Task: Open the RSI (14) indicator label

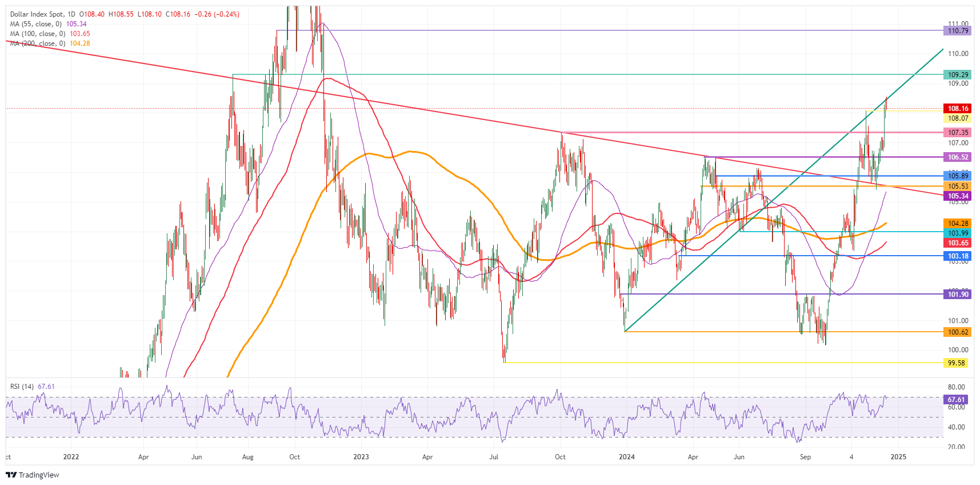Action: (22, 387)
